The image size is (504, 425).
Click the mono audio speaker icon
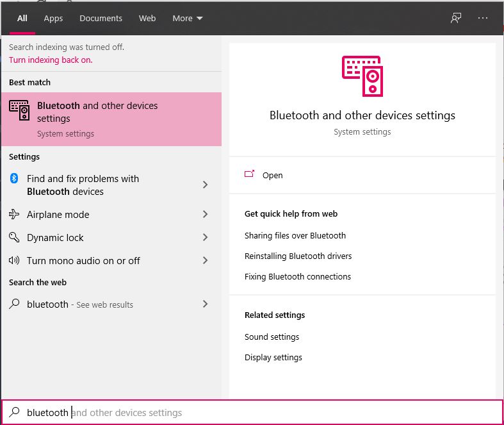coord(14,260)
